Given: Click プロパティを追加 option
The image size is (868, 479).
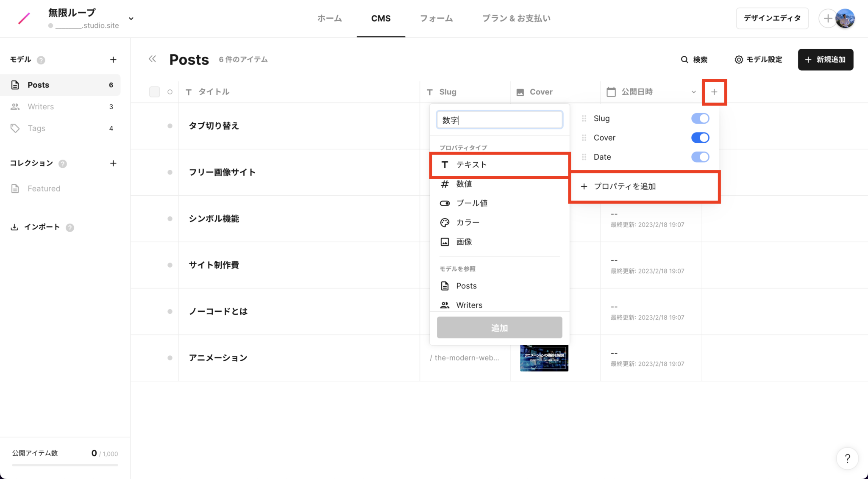Looking at the screenshot, I should [624, 186].
